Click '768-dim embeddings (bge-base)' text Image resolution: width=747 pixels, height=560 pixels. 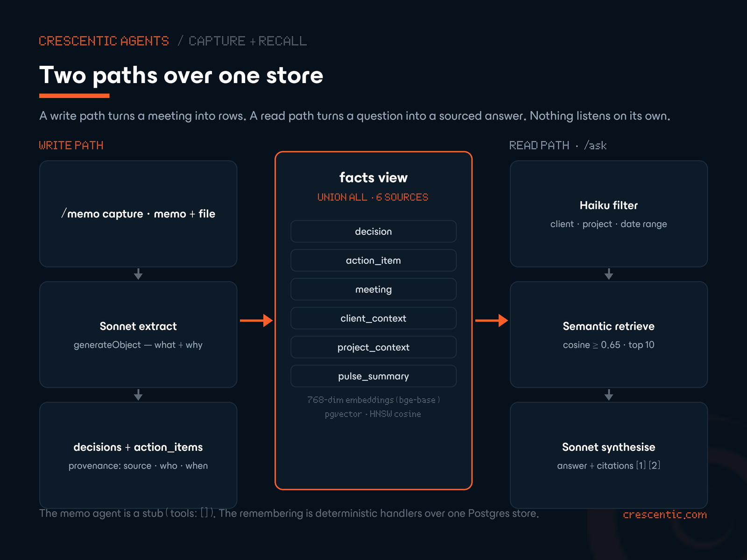tap(373, 400)
